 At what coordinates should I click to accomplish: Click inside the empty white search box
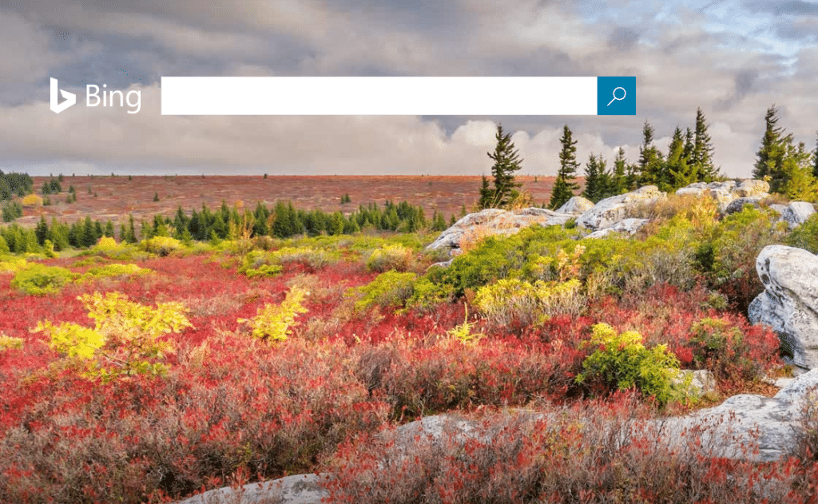379,96
